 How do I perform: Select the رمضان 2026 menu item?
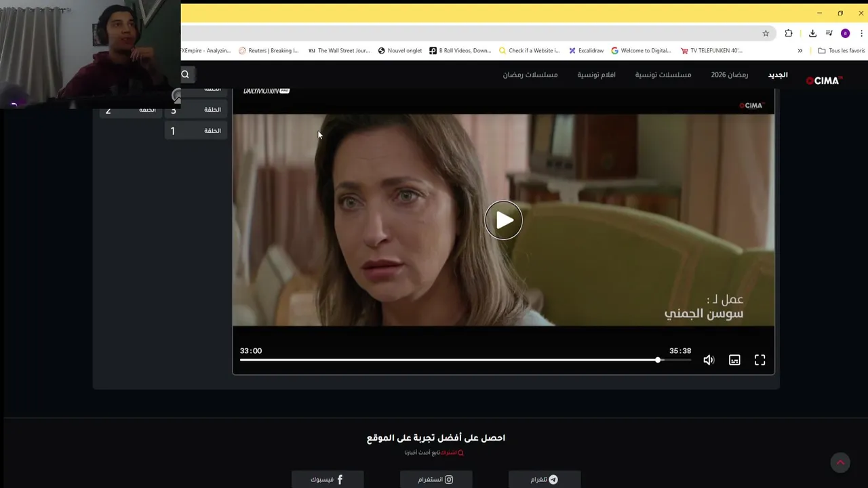[730, 75]
